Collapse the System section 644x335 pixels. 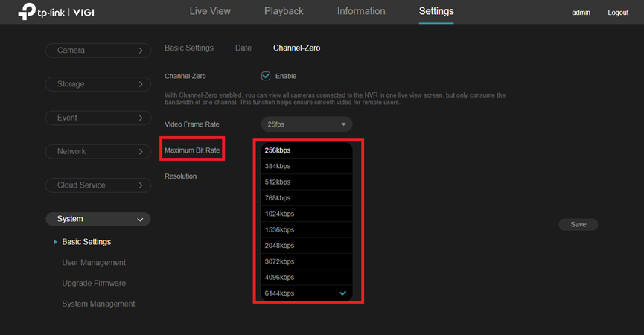coord(98,219)
